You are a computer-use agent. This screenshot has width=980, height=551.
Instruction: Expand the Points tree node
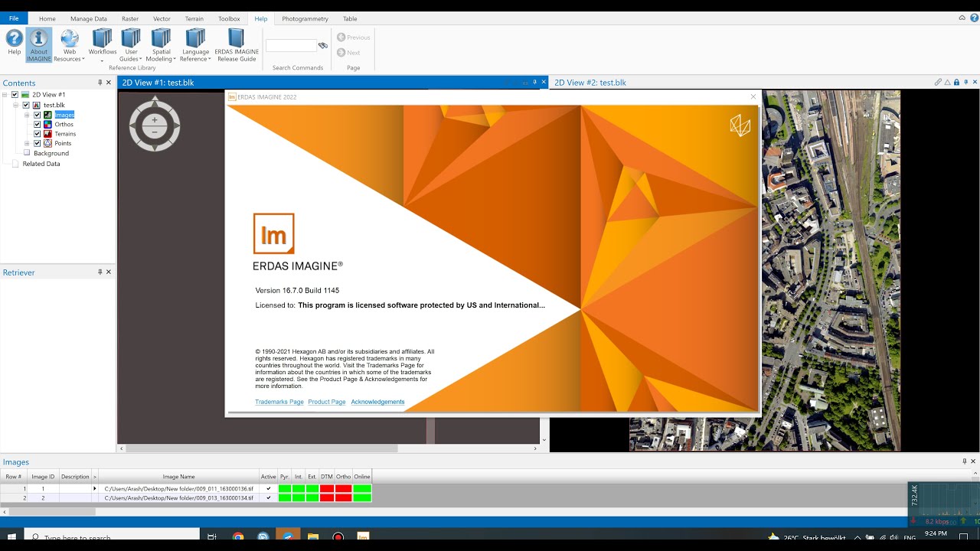(x=27, y=143)
